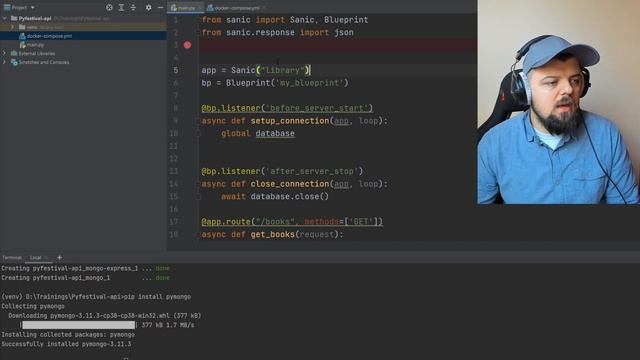The image size is (640, 360).
Task: Click the 'Collecting pymongo' terminal line
Action: (x=33, y=306)
